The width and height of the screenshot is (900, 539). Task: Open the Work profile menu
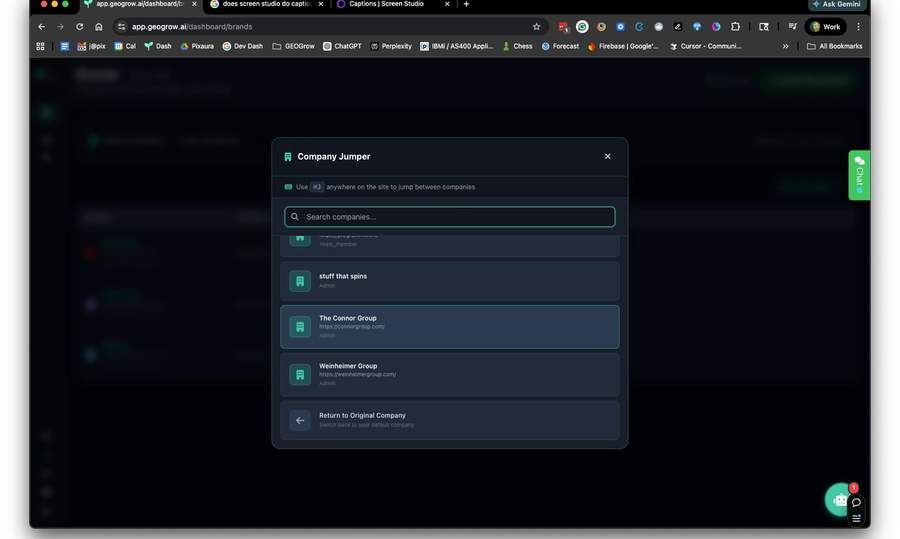(825, 27)
